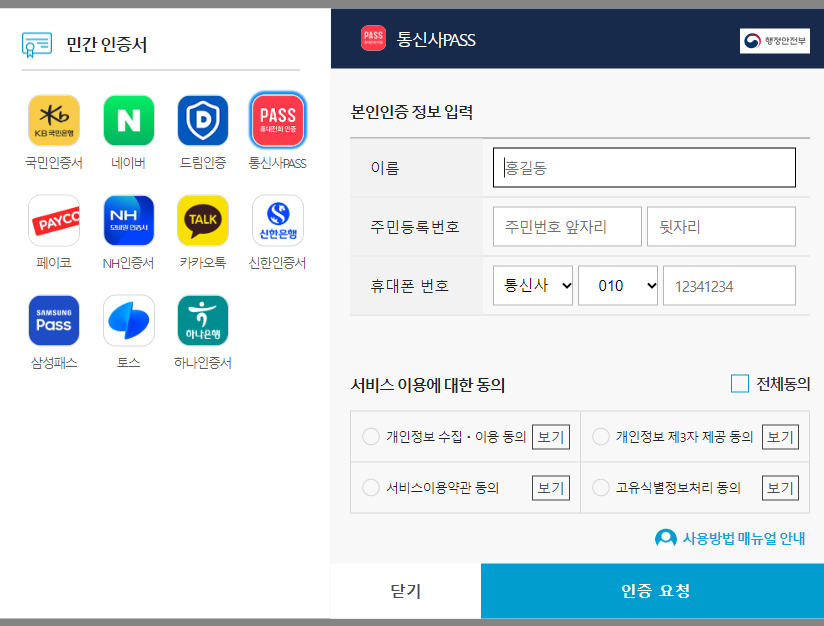Check the 전체동의 agree-all checkbox
Screen dimensions: 824x626
pos(740,384)
